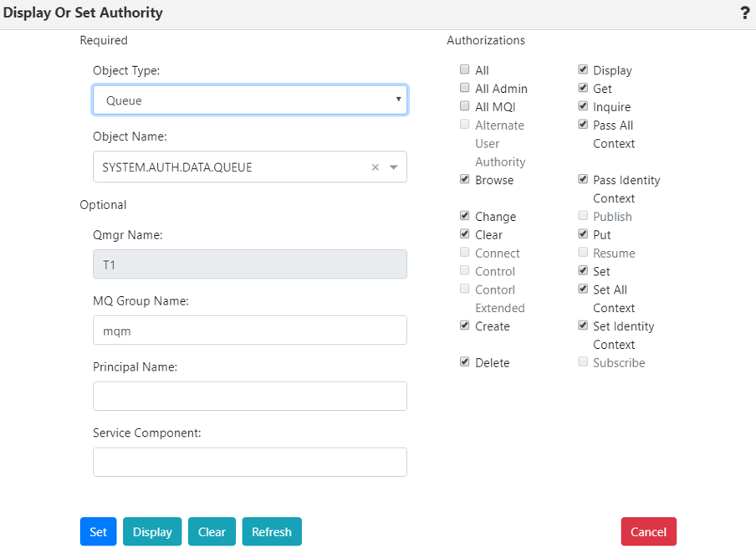The height and width of the screenshot is (548, 756).
Task: Toggle the Subscribe checkbox
Action: (x=583, y=361)
